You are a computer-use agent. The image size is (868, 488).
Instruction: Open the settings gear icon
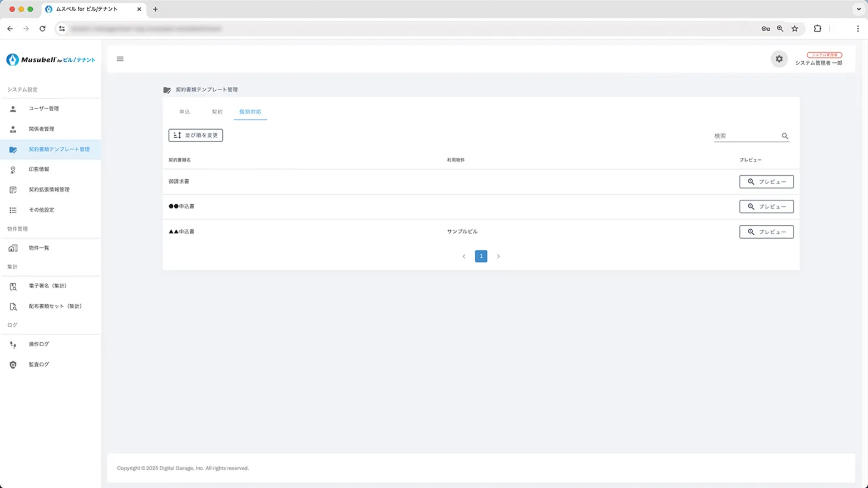click(779, 59)
